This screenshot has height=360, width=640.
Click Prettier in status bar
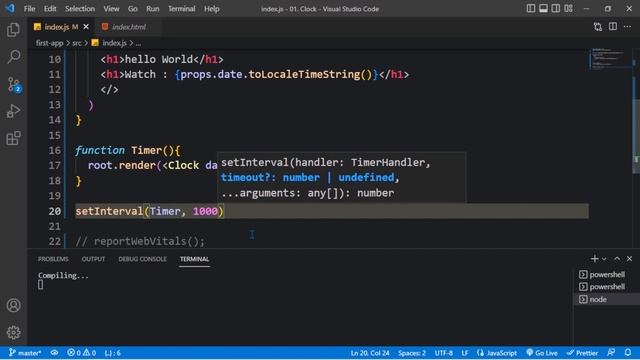click(x=582, y=353)
